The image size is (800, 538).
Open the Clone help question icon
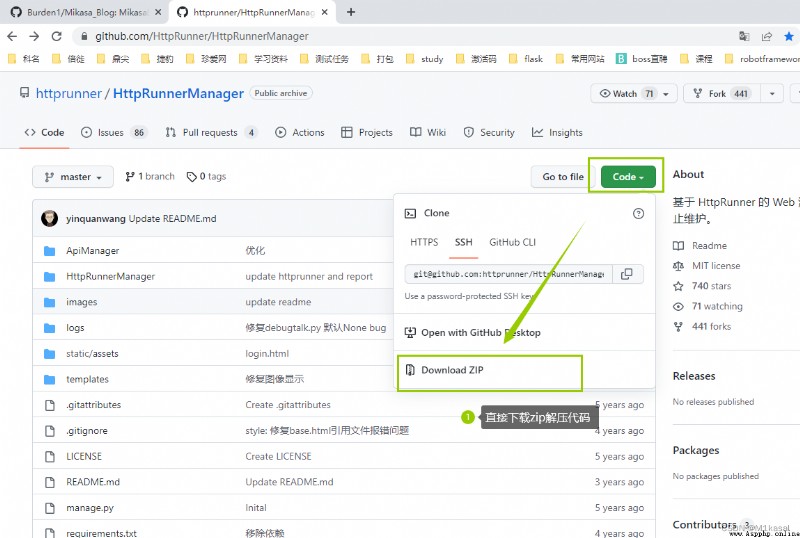638,213
